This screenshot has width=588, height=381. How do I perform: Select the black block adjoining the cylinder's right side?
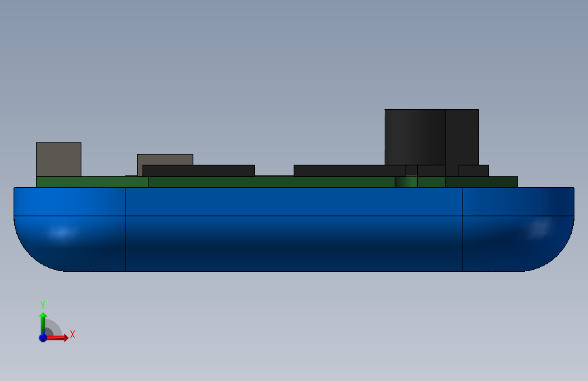point(462,137)
